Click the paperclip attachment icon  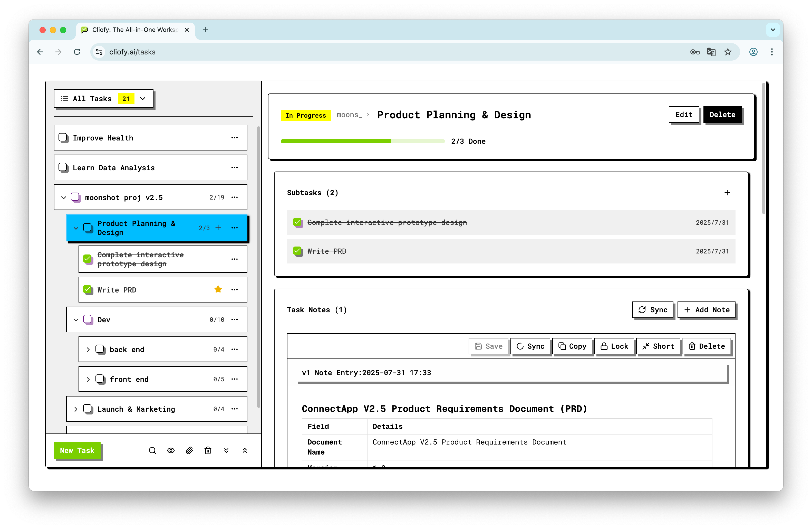click(x=189, y=450)
